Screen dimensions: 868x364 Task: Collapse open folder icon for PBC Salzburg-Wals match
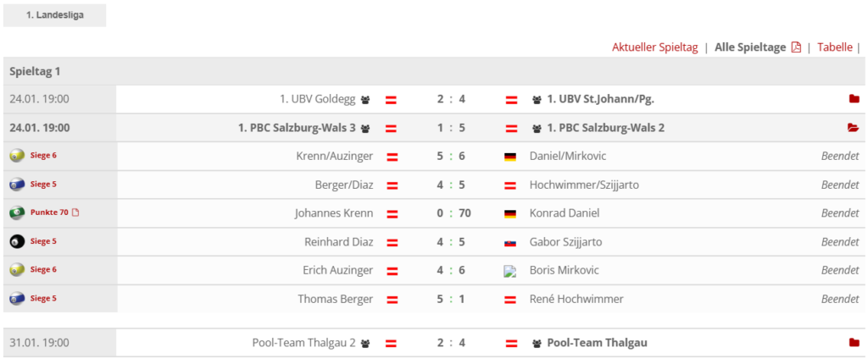click(854, 128)
